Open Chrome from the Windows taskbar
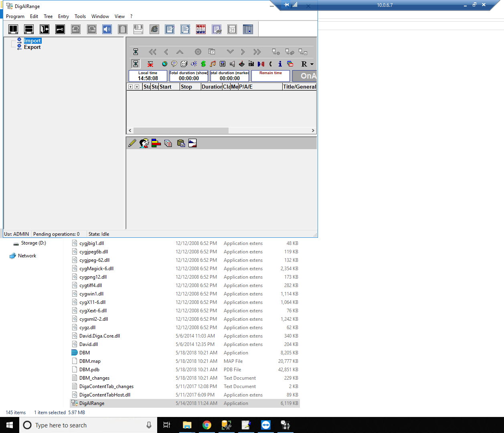Screen dimensions: 504x433 [x=207, y=425]
